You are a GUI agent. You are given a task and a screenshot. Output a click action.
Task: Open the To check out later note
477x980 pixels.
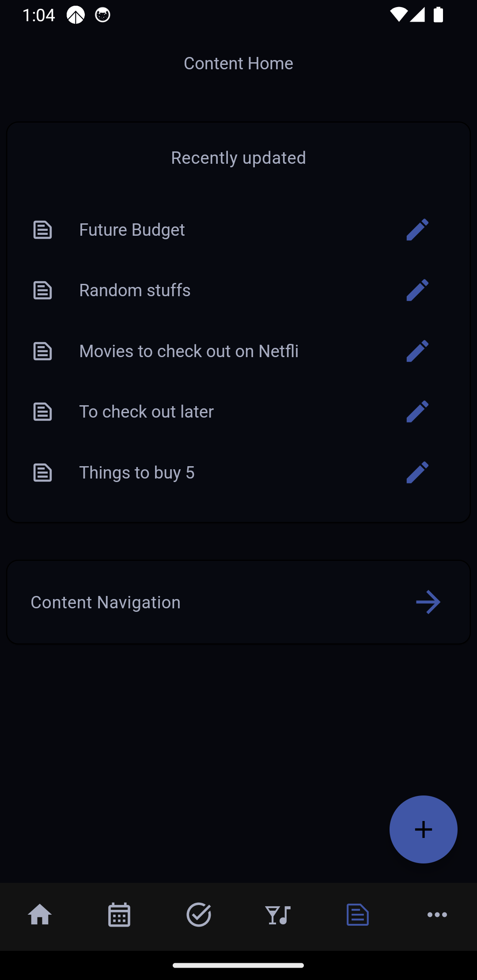click(146, 412)
